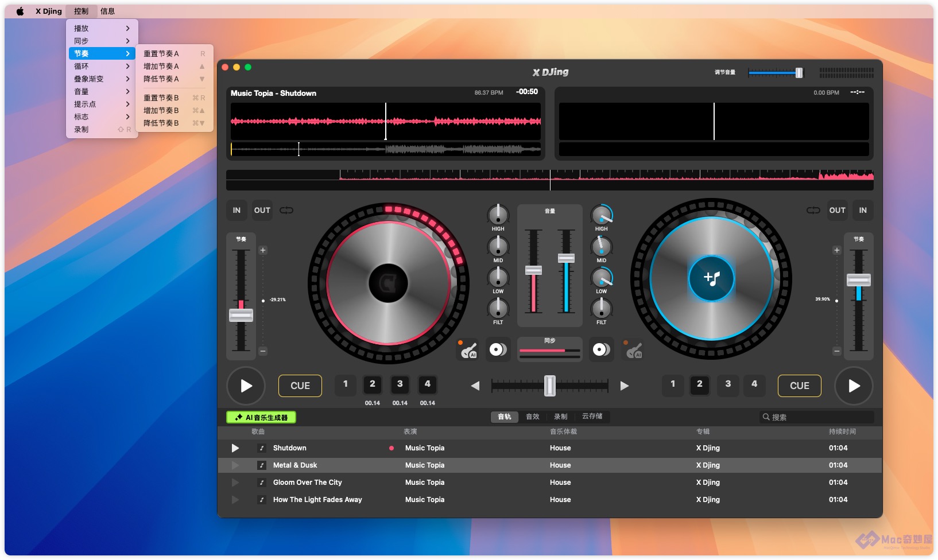Image resolution: width=938 pixels, height=560 pixels.
Task: Expand the 播放 submenu
Action: [102, 28]
